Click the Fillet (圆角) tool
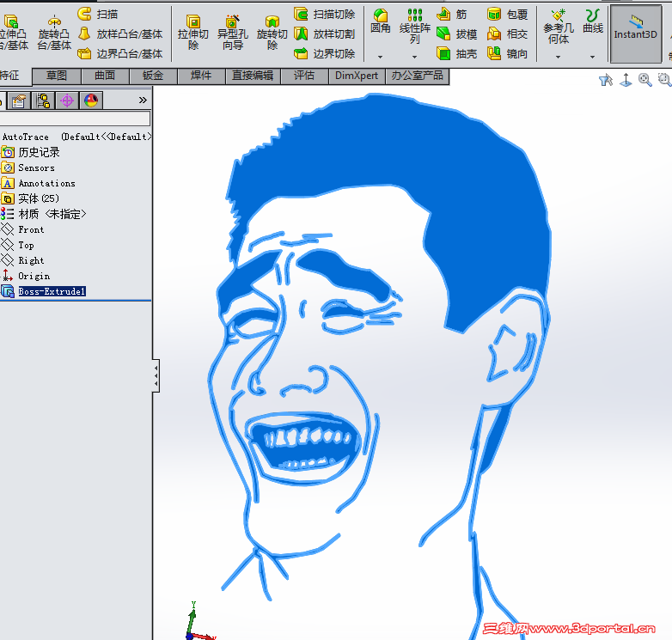This screenshot has height=640, width=672. click(x=380, y=21)
